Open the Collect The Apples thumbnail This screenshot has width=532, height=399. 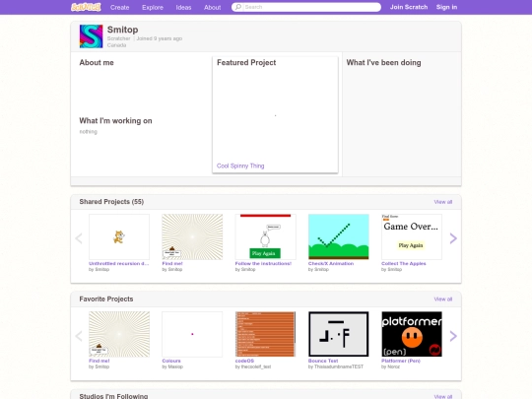pyautogui.click(x=412, y=236)
